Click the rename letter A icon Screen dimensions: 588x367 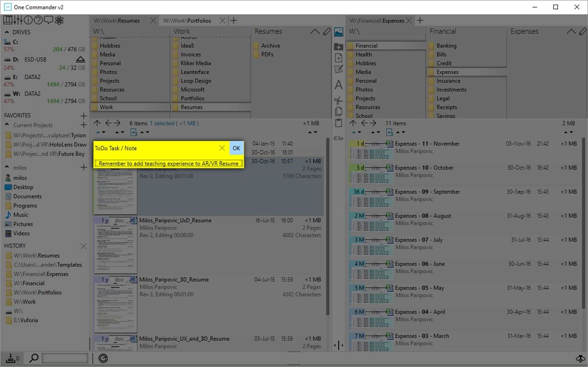coord(338,85)
